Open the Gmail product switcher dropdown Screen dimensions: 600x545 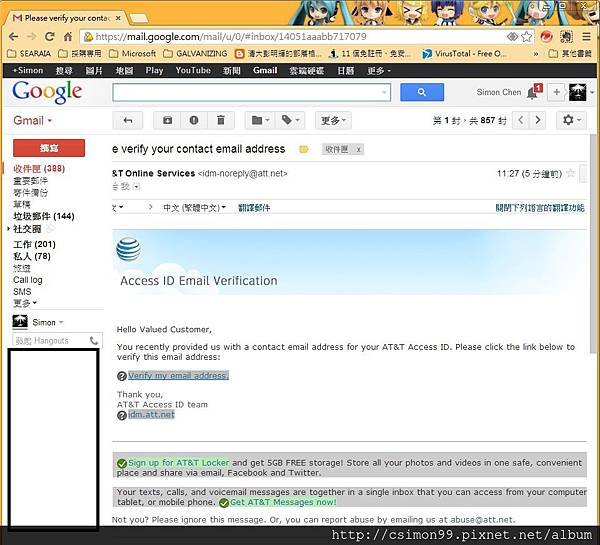click(32, 121)
